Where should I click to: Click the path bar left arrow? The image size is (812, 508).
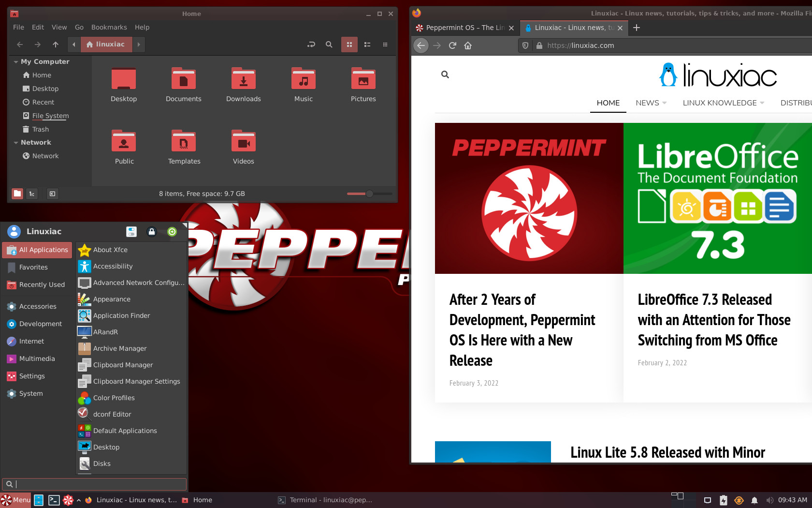[74, 45]
